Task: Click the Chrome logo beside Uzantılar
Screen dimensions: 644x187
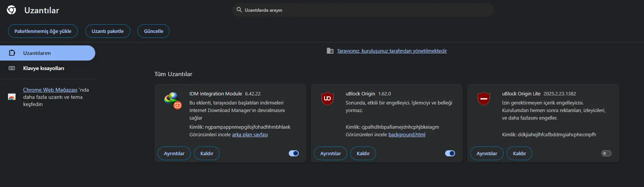Action: [11, 10]
